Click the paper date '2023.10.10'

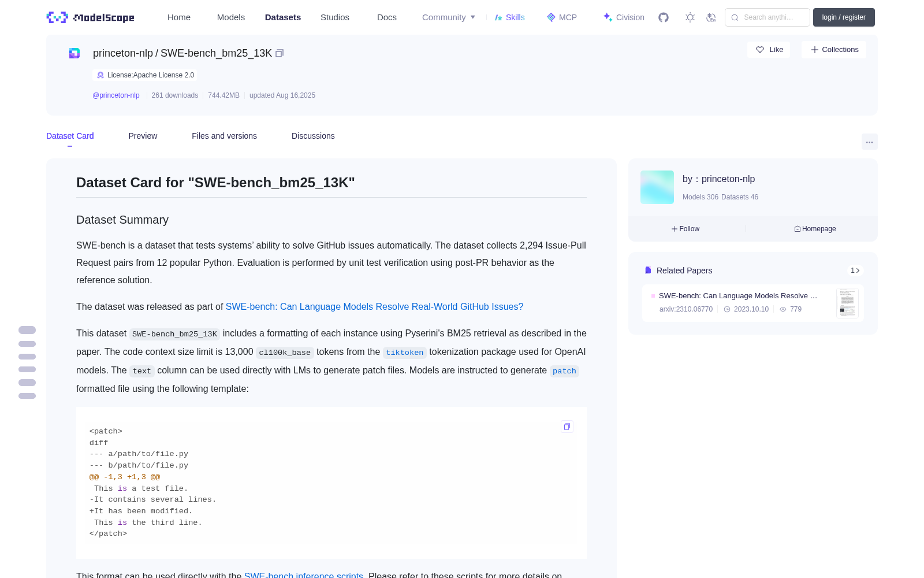point(751,309)
